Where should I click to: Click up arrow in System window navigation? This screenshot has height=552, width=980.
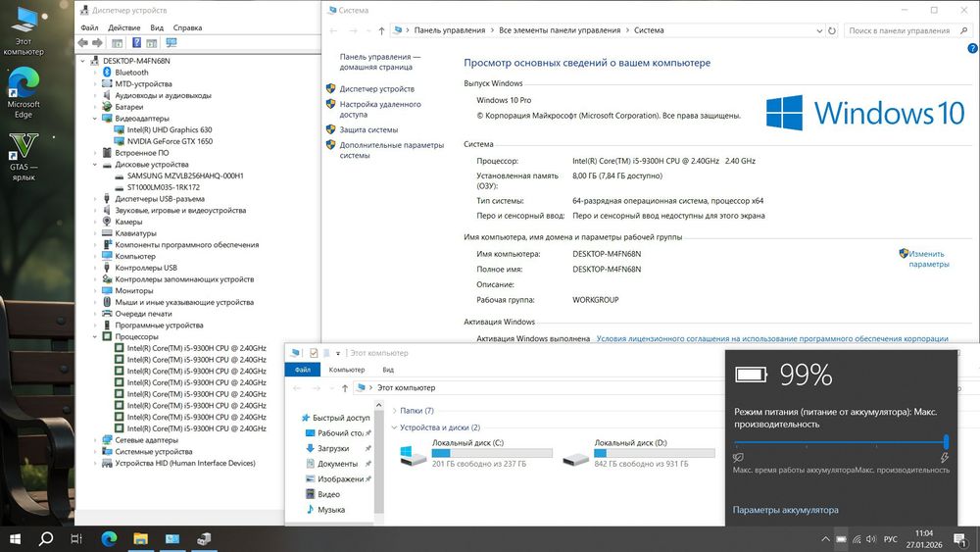(x=381, y=30)
